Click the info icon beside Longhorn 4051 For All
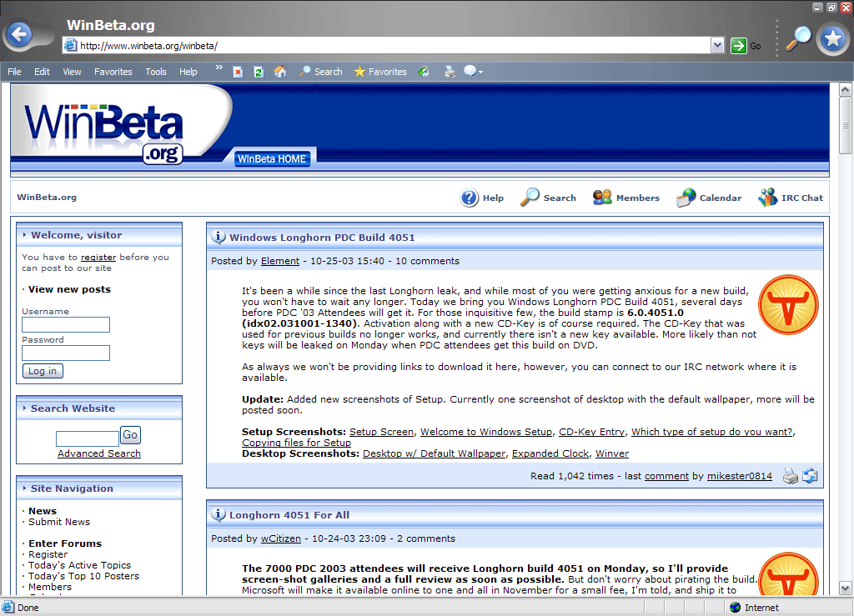Viewport: 854px width, 616px height. tap(219, 515)
